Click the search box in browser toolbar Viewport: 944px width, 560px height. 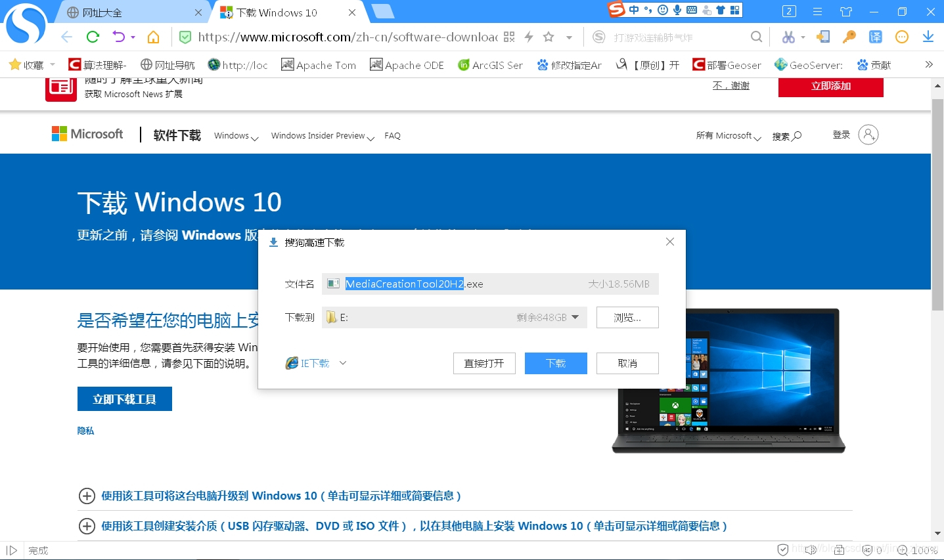pos(677,37)
